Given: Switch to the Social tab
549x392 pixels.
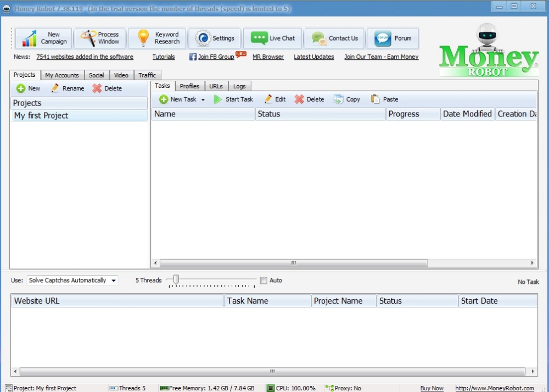Looking at the screenshot, I should tap(96, 75).
